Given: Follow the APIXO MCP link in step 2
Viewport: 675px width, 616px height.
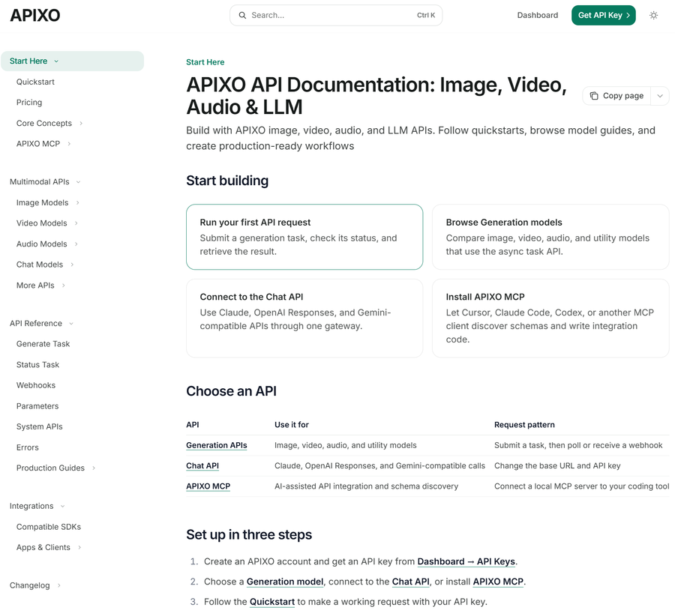Looking at the screenshot, I should [x=498, y=582].
